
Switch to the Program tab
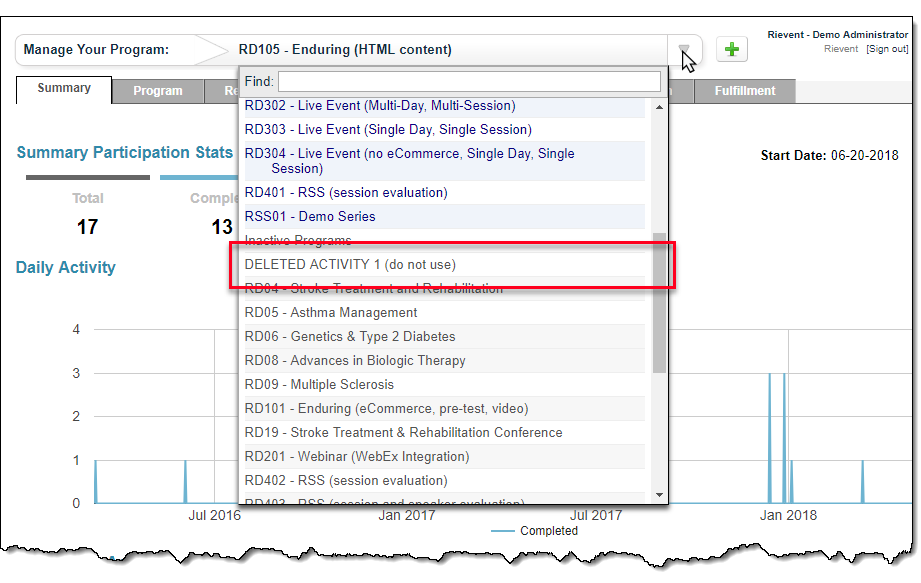tap(158, 91)
